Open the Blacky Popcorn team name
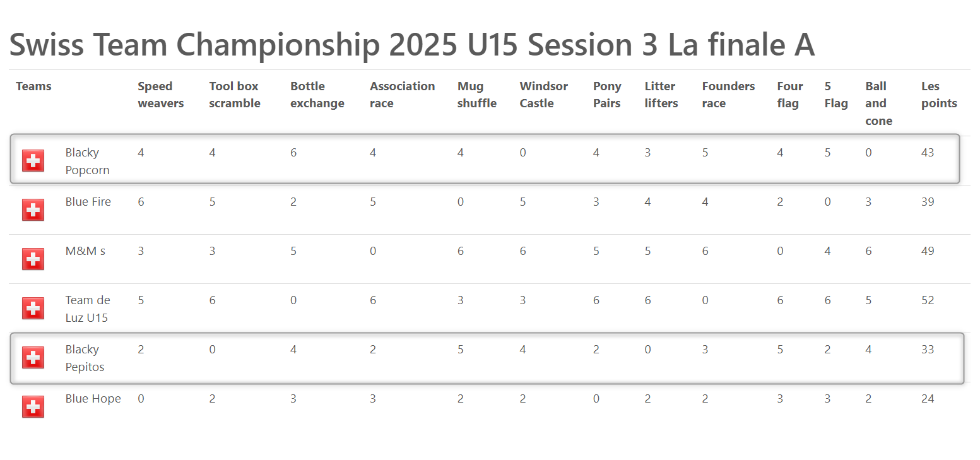Image resolution: width=980 pixels, height=460 pixels. [88, 162]
